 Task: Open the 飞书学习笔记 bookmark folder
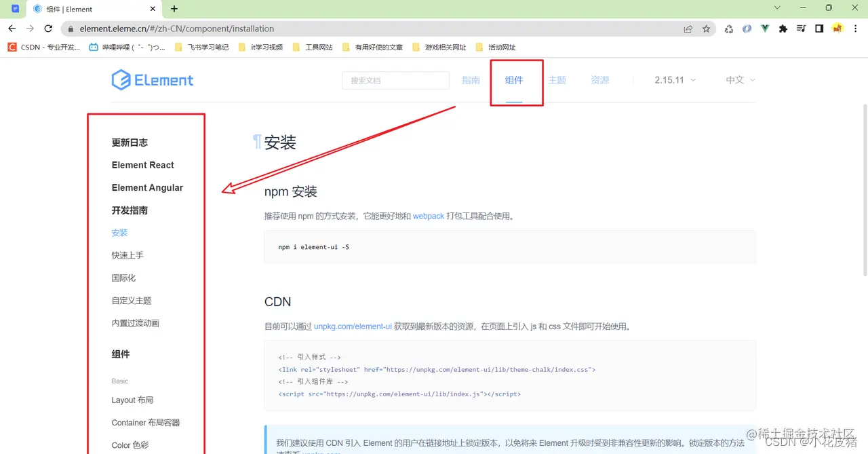(x=201, y=47)
